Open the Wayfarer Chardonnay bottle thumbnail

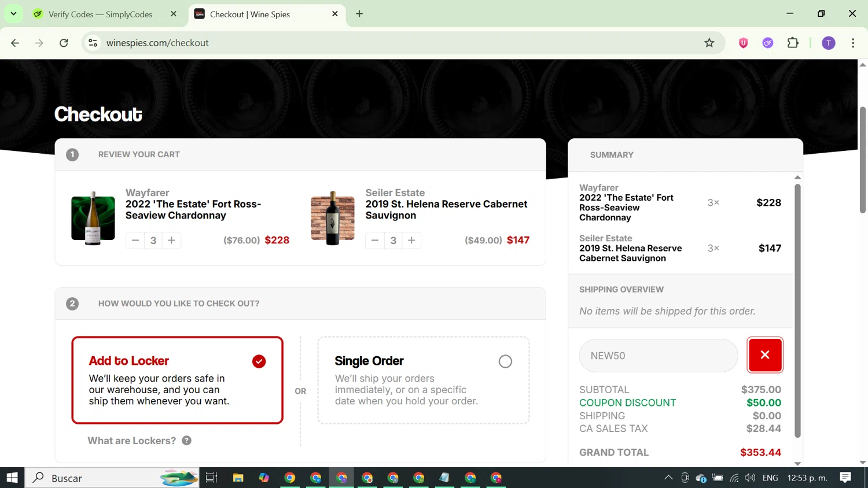point(93,219)
